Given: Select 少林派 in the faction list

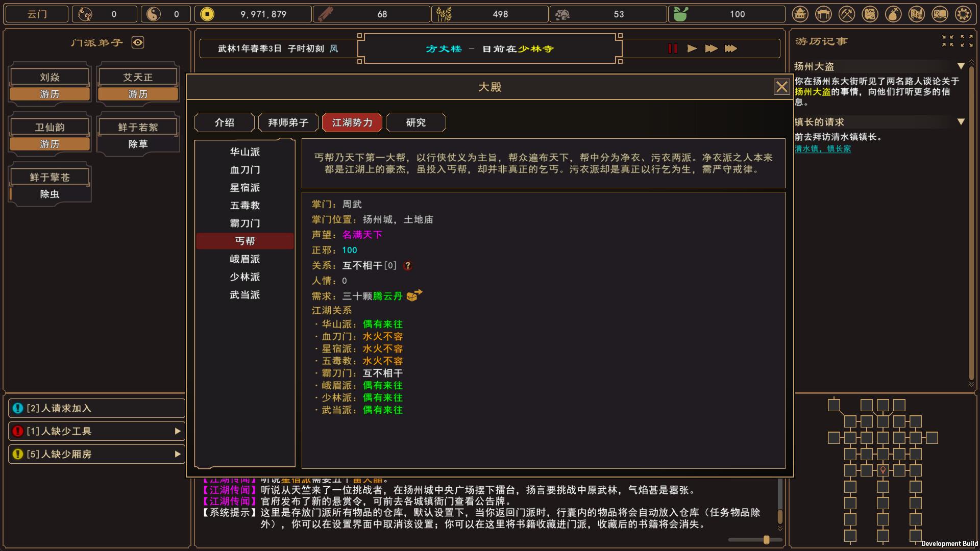Looking at the screenshot, I should [x=244, y=277].
